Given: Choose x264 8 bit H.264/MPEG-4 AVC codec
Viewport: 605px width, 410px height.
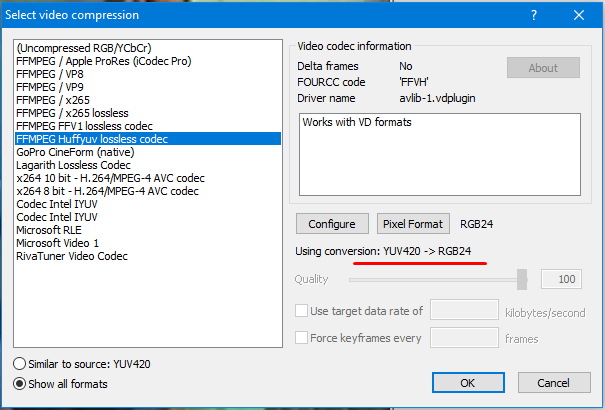Looking at the screenshot, I should [108, 191].
